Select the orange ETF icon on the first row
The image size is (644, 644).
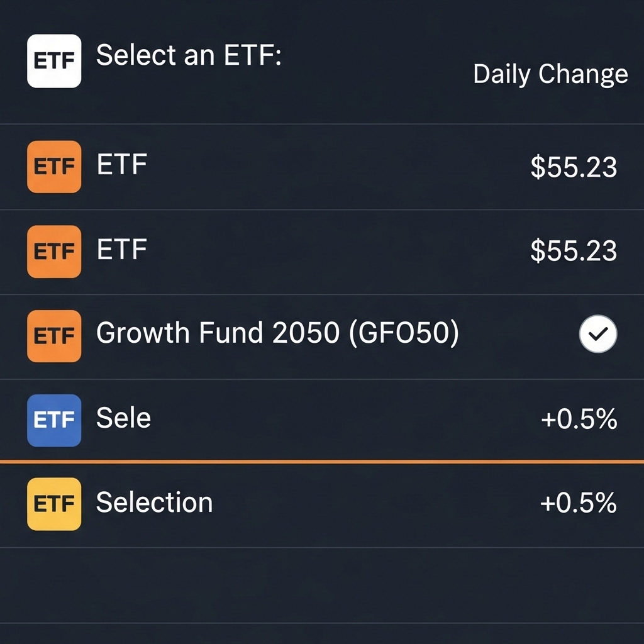click(53, 166)
